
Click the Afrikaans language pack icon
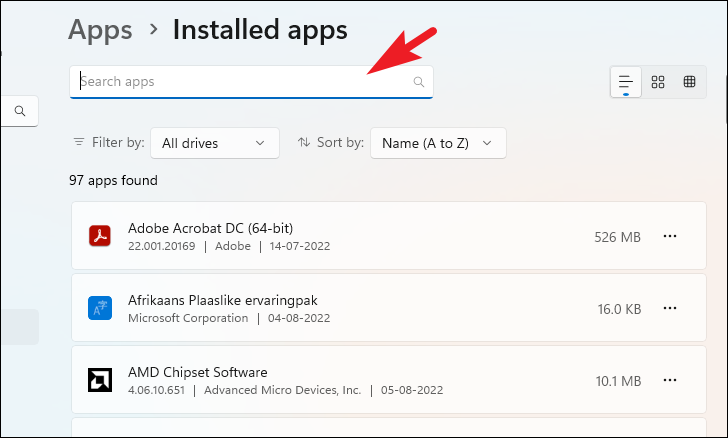[100, 308]
